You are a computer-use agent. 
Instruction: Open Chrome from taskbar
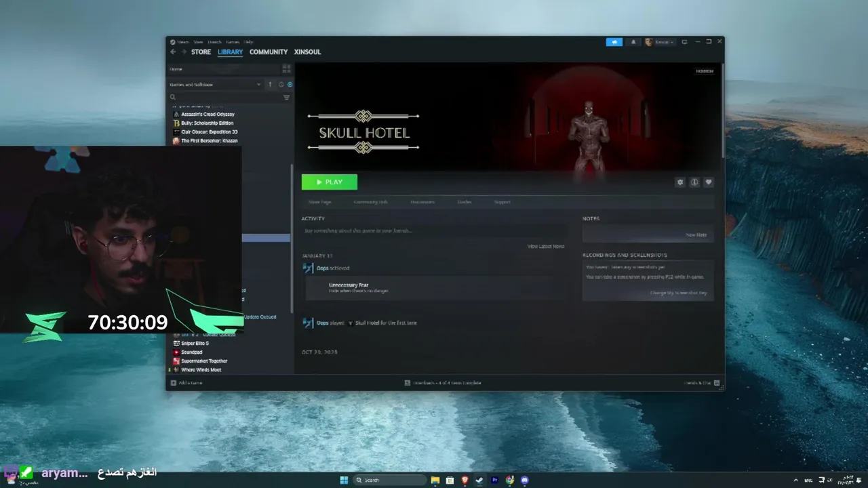click(x=510, y=481)
